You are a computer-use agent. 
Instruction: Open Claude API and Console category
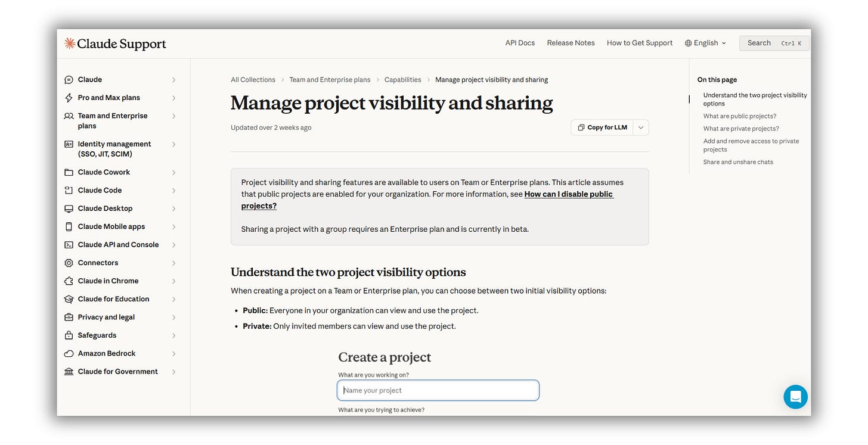click(118, 245)
